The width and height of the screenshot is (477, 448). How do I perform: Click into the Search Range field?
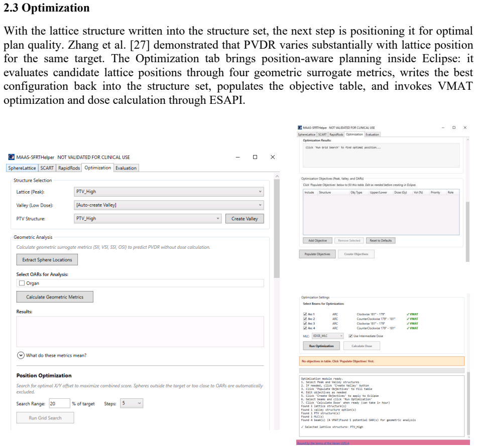(x=59, y=403)
